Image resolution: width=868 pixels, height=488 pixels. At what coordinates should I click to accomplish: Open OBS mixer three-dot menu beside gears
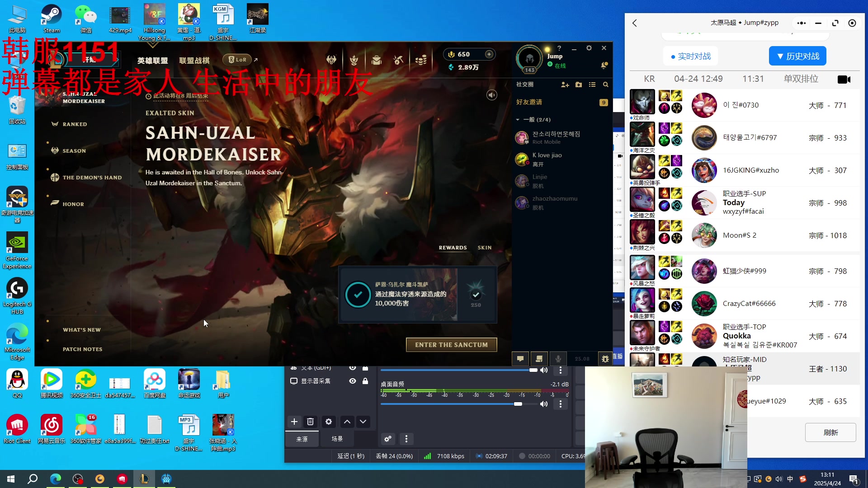406,439
